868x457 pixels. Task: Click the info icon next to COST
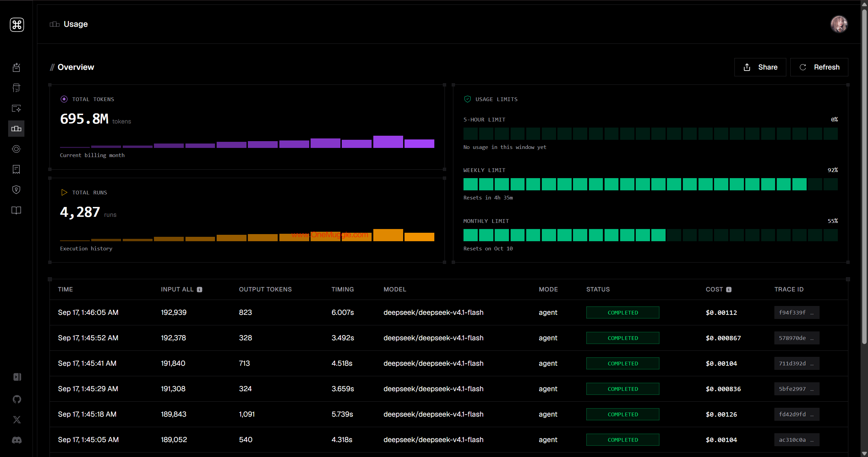729,289
